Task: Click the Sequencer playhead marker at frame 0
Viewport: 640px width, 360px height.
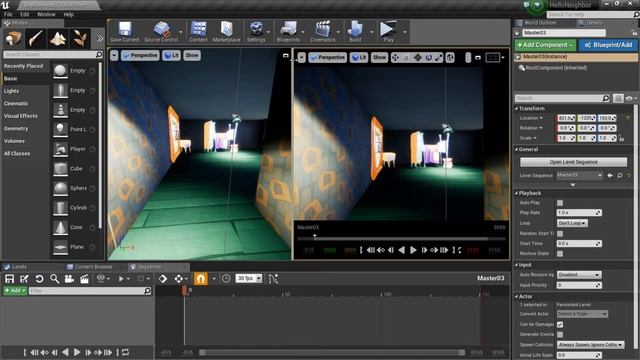Action: (x=184, y=290)
